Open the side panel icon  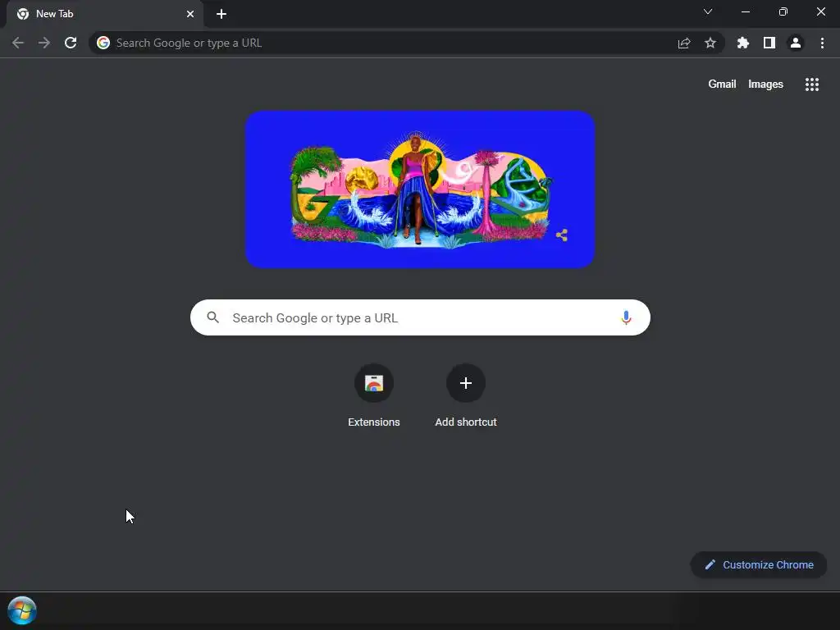[769, 43]
